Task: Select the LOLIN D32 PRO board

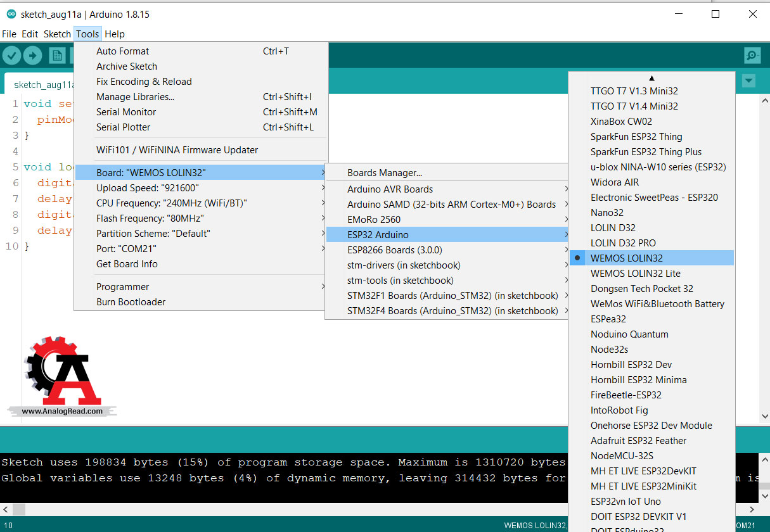Action: click(x=651, y=243)
